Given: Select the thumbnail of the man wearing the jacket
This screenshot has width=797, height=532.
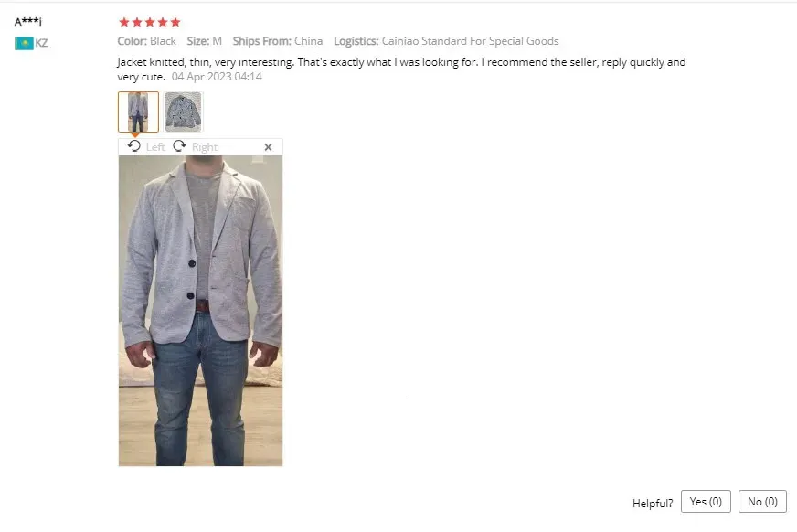Looking at the screenshot, I should click(138, 112).
